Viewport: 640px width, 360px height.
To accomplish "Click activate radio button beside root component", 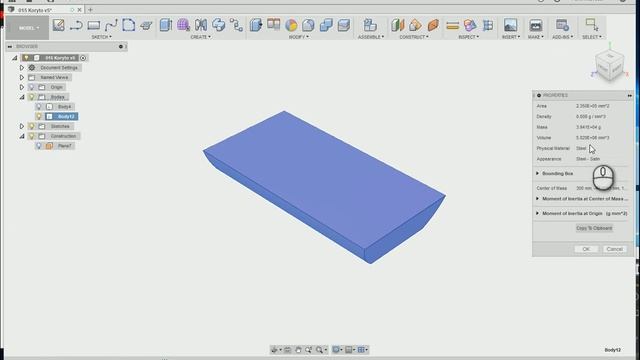I will [x=83, y=58].
